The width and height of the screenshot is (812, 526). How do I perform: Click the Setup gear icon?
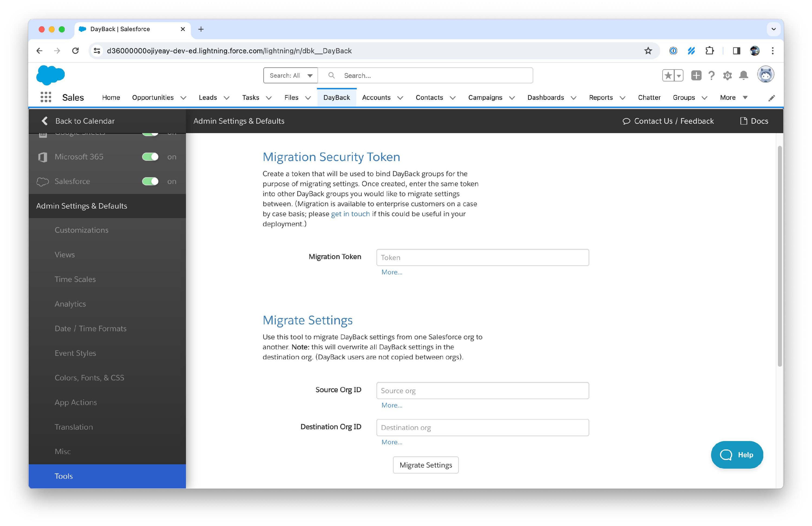click(727, 75)
